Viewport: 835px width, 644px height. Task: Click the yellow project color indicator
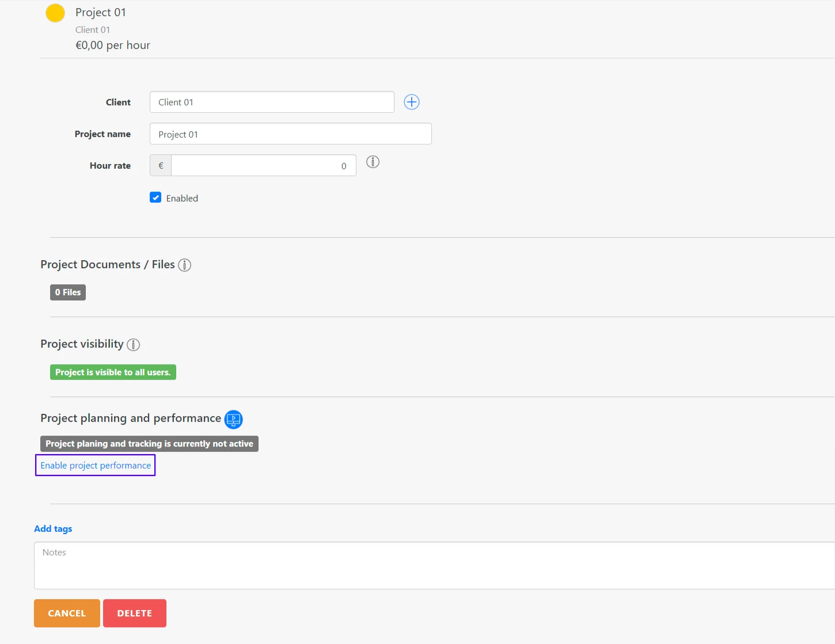(55, 12)
